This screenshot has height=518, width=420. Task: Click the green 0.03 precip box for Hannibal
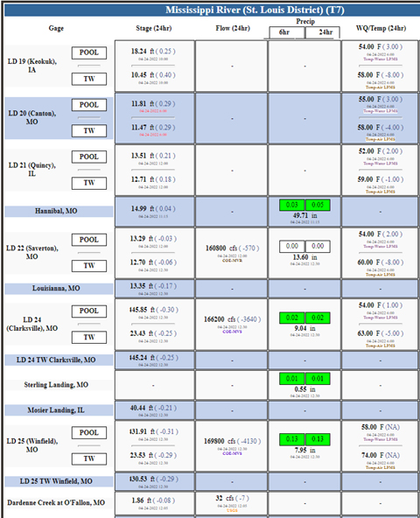point(292,205)
